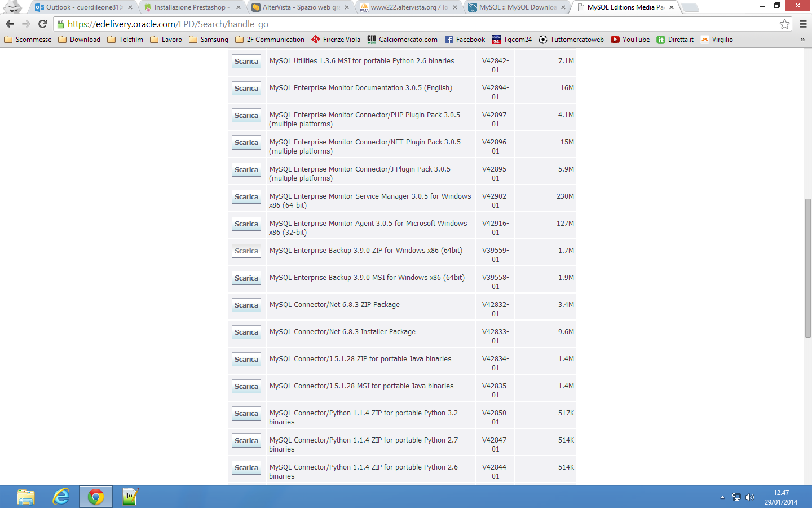812x508 pixels.
Task: Open the network status tray icon
Action: pyautogui.click(x=736, y=497)
